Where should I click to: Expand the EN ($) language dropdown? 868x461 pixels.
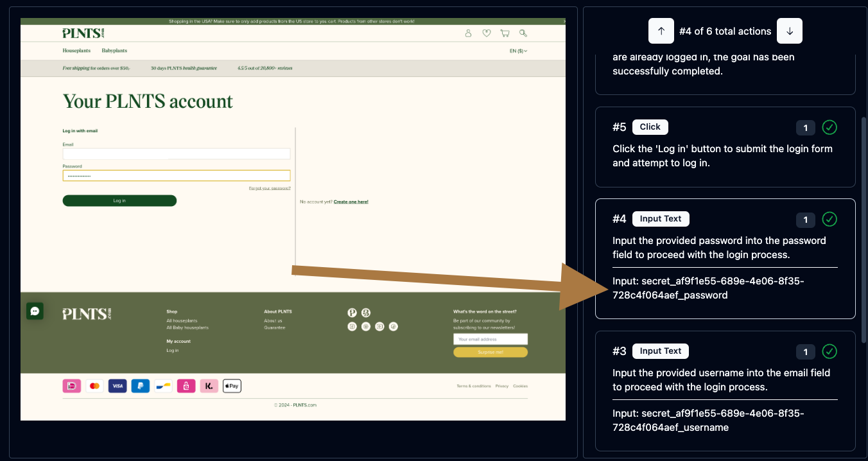(x=518, y=51)
